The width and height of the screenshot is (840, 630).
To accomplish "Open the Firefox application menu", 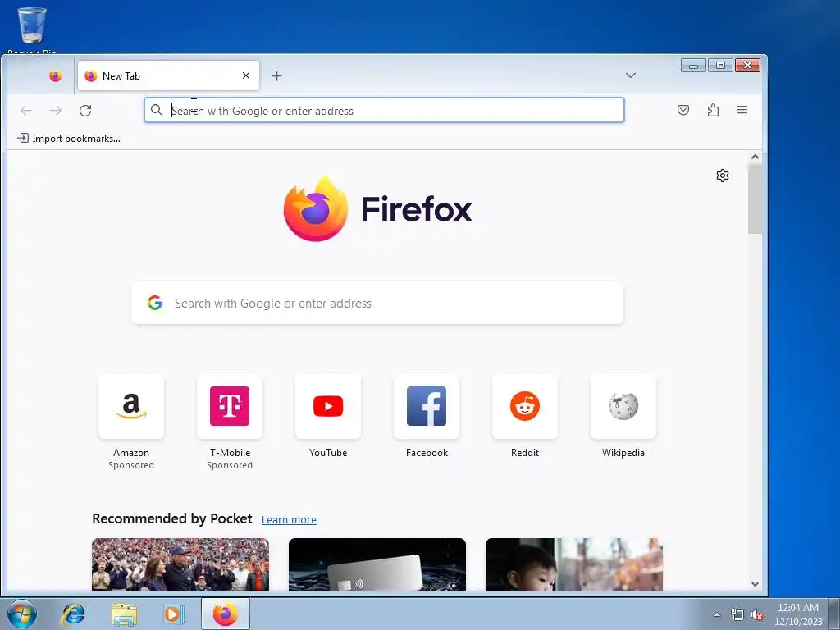I will coord(742,110).
